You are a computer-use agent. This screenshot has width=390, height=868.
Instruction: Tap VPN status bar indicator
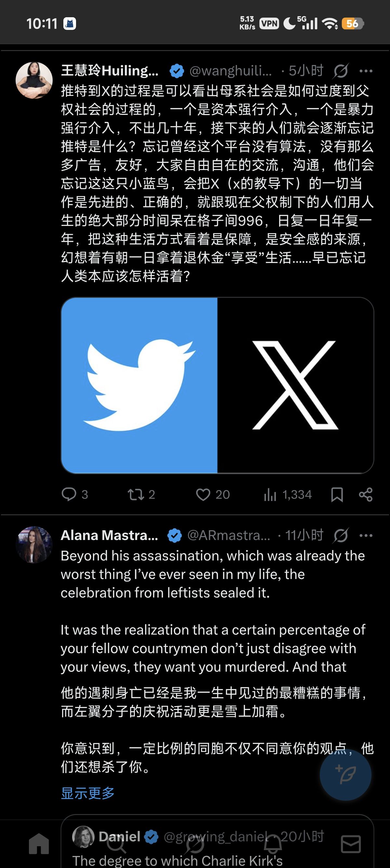click(269, 24)
